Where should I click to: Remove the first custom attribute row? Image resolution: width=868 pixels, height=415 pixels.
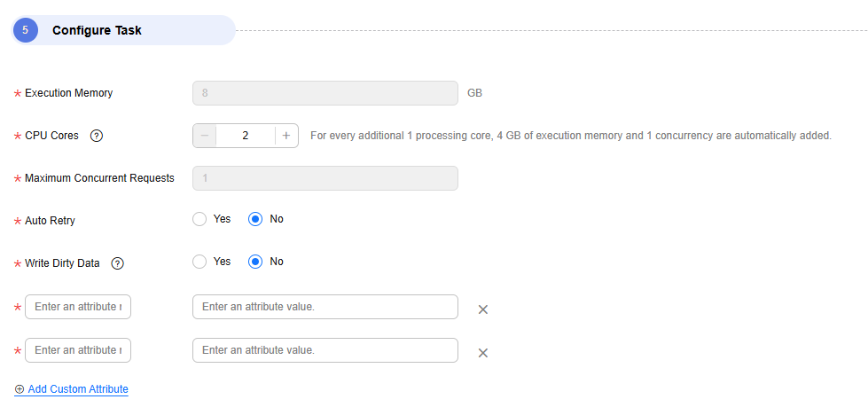pos(482,309)
